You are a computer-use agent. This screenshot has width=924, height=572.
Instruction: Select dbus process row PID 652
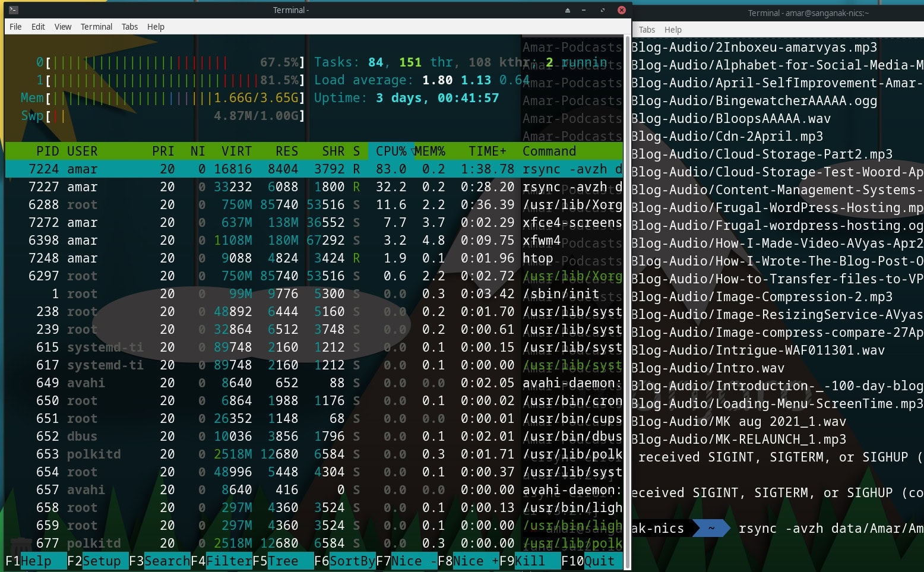pyautogui.click(x=314, y=436)
